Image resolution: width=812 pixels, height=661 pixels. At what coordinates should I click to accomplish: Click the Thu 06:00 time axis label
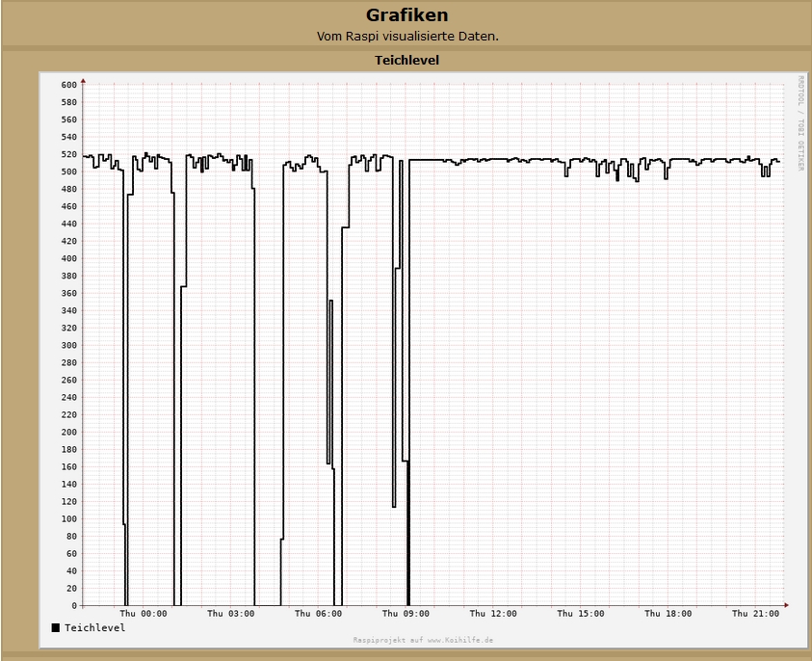tap(318, 613)
